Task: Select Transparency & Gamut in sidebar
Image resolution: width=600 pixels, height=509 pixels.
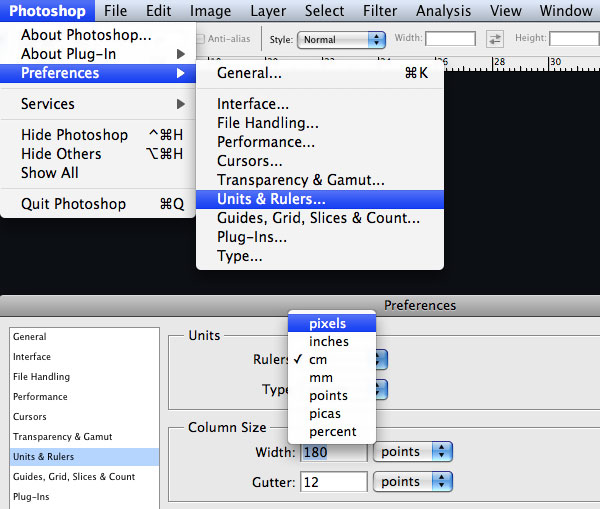Action: click(84, 437)
